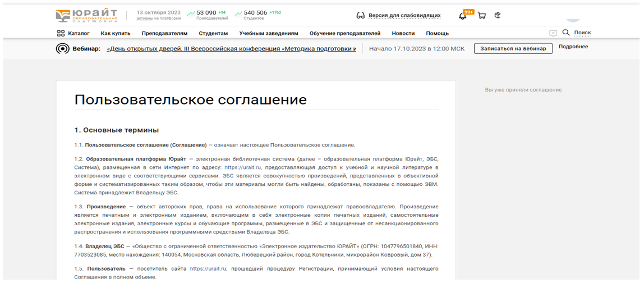The image size is (644, 283).
Task: Click the Подробнее link
Action: [573, 47]
